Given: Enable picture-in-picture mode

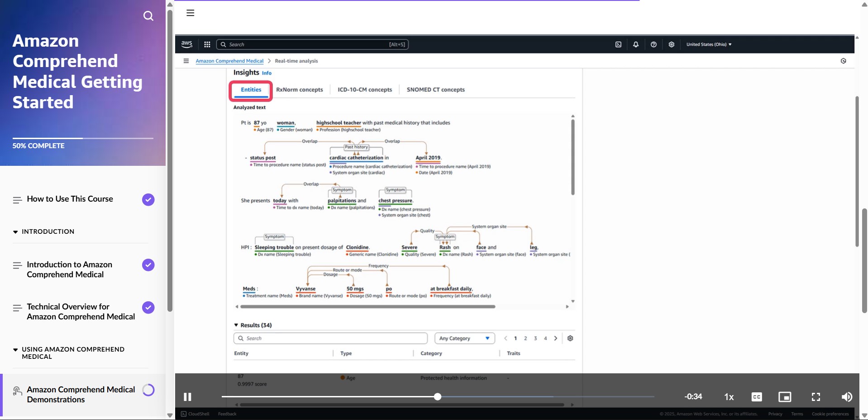Looking at the screenshot, I should point(784,397).
